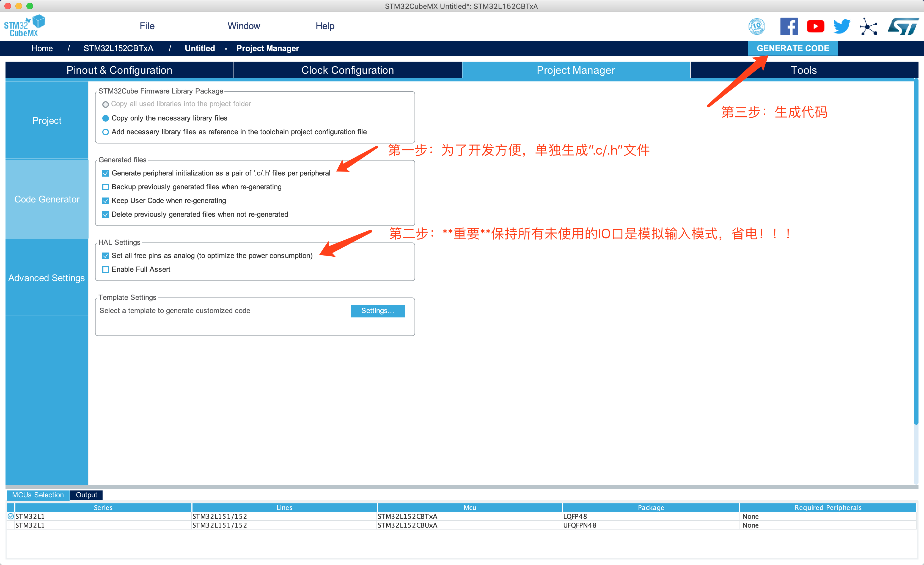Select Add necessary library files as reference
This screenshot has width=924, height=565.
(106, 132)
